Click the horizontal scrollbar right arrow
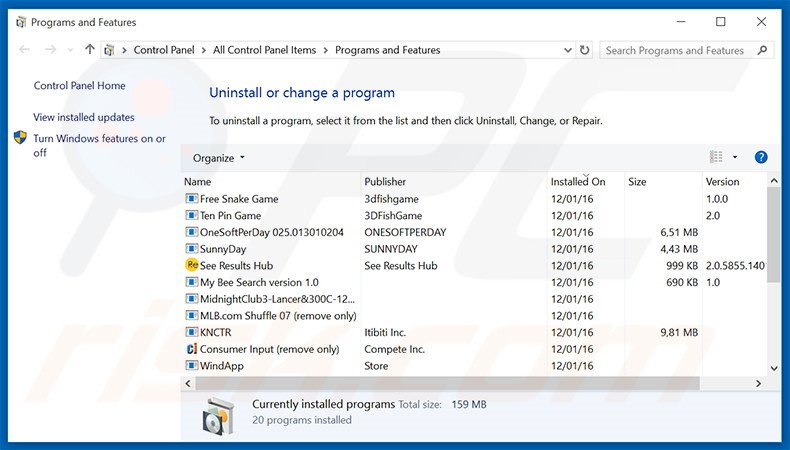The width and height of the screenshot is (790, 450). [758, 383]
